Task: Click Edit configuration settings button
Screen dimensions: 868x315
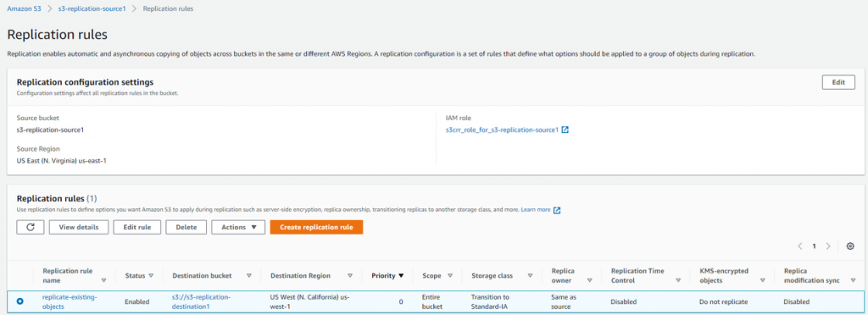Action: click(x=838, y=82)
